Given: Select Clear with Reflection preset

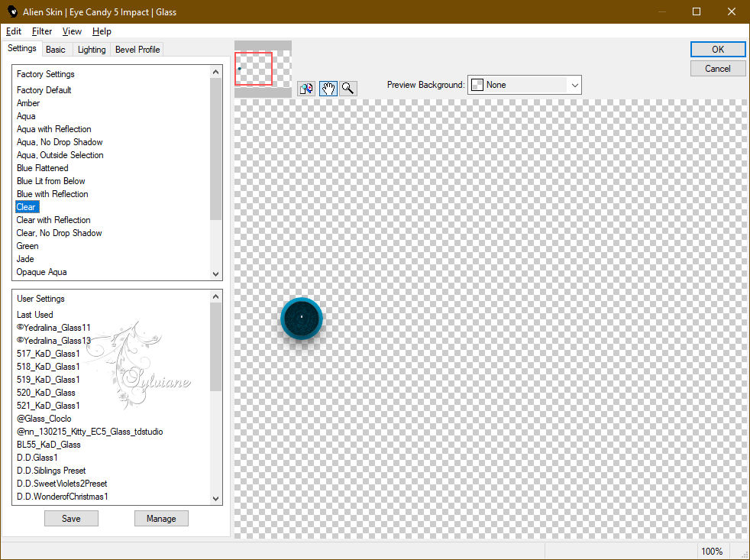Looking at the screenshot, I should [x=53, y=220].
